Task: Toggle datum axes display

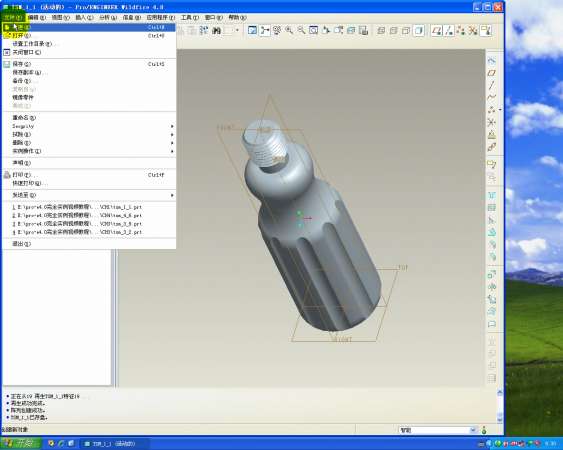Action: point(449,31)
